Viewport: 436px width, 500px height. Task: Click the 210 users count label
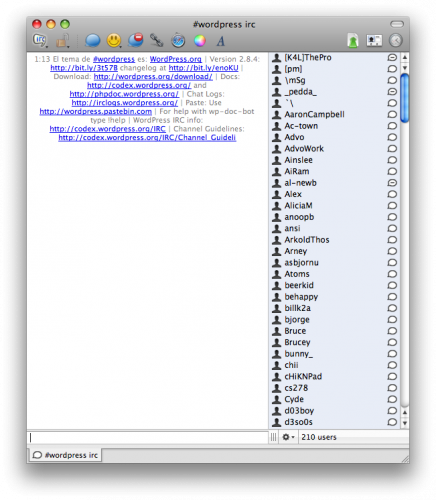319,437
